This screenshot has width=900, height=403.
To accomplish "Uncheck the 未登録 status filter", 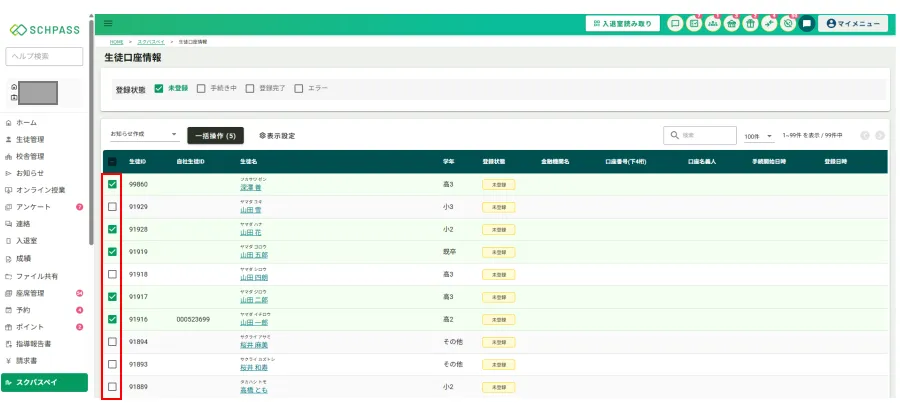I will tap(159, 88).
